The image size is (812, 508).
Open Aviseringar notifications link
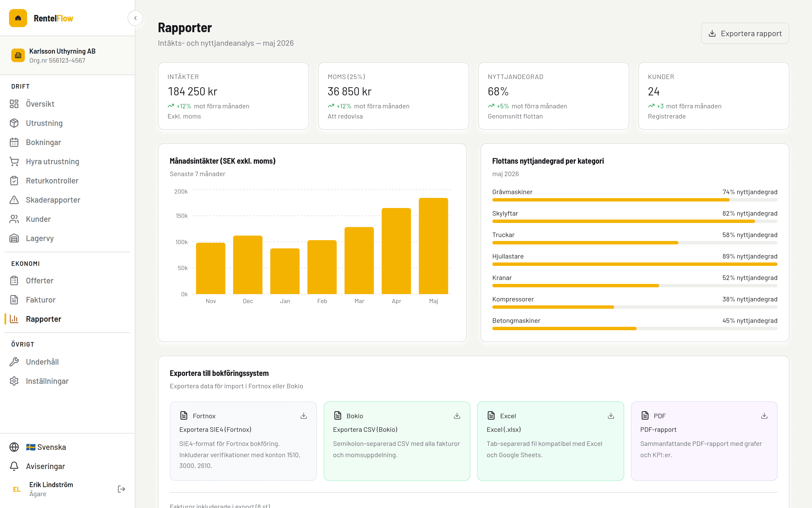click(x=67, y=466)
